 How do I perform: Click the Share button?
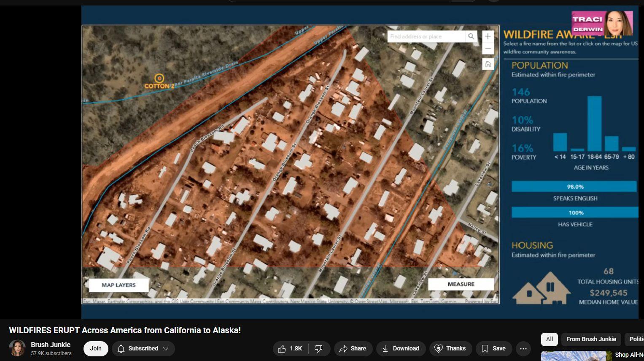(x=353, y=349)
